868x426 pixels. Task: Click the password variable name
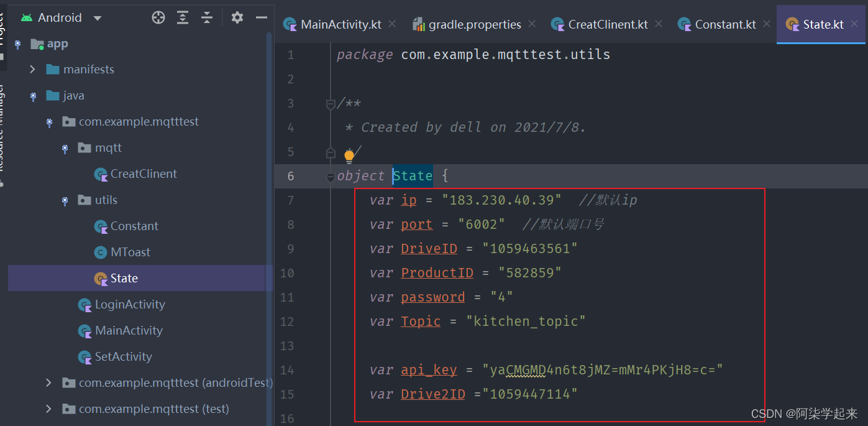click(433, 297)
